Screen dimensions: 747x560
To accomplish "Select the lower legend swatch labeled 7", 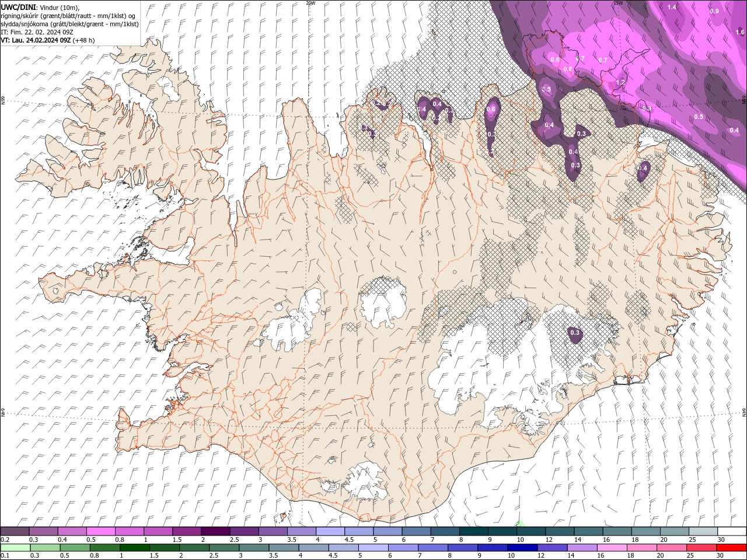I will click(x=432, y=548).
